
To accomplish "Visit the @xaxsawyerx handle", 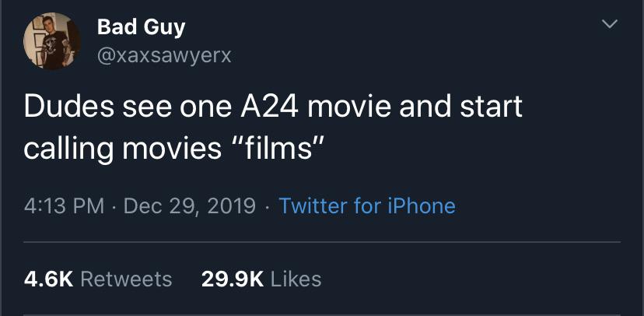I will click(164, 55).
